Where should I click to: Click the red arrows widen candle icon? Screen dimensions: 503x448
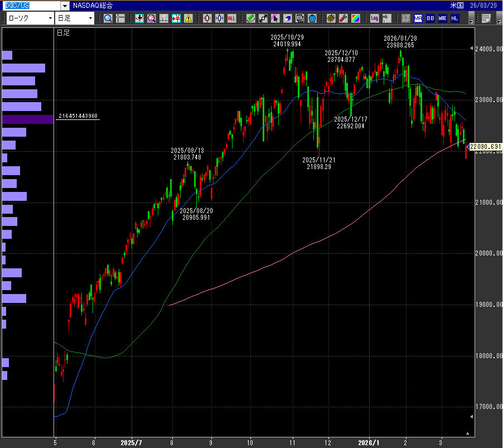coord(207,18)
